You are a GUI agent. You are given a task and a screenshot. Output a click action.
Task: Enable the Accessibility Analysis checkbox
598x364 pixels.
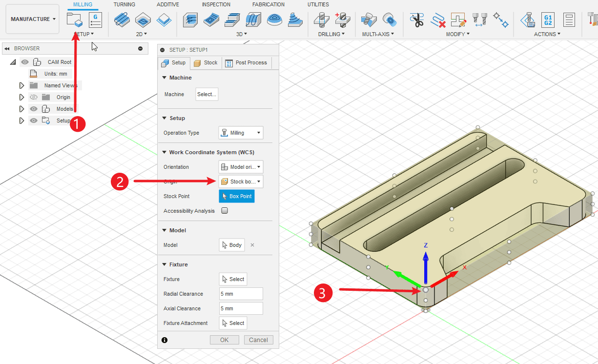coord(225,211)
